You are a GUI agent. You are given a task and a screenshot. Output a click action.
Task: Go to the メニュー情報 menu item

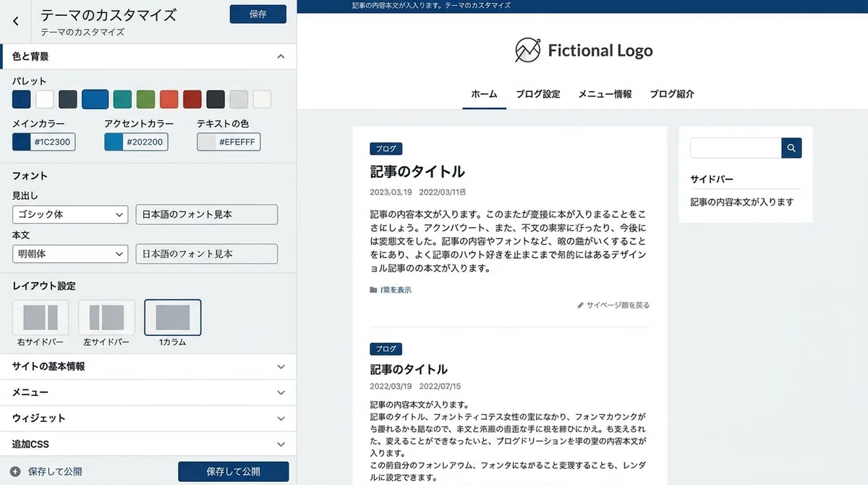tap(605, 94)
